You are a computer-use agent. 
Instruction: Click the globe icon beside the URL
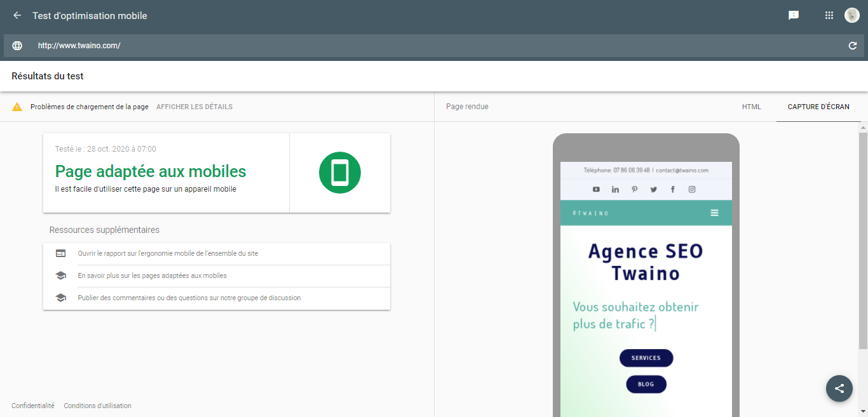[x=17, y=46]
